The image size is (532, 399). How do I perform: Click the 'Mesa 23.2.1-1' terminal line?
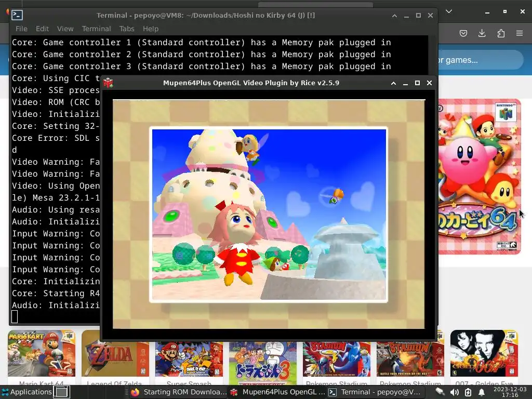56,198
